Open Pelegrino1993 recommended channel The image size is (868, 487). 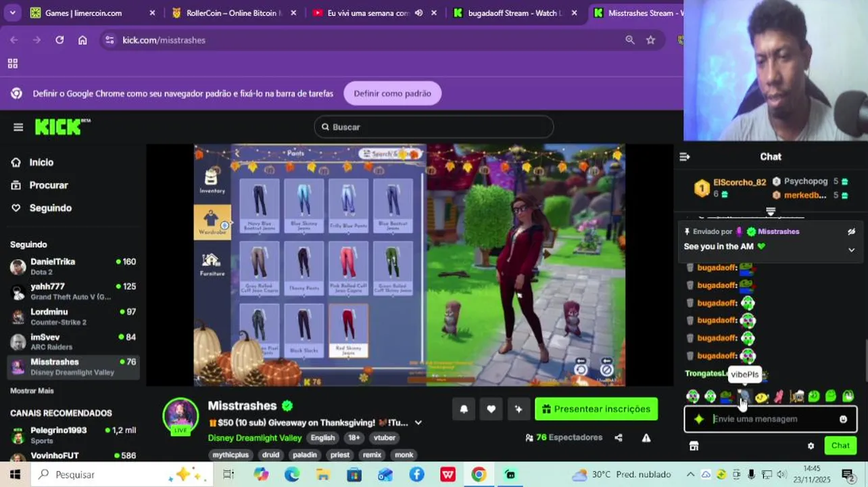click(x=73, y=435)
